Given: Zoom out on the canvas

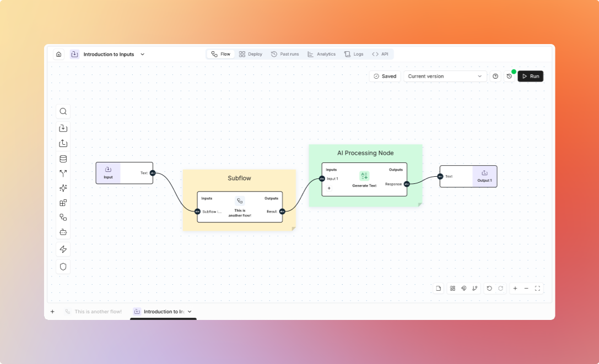Looking at the screenshot, I should click(526, 289).
